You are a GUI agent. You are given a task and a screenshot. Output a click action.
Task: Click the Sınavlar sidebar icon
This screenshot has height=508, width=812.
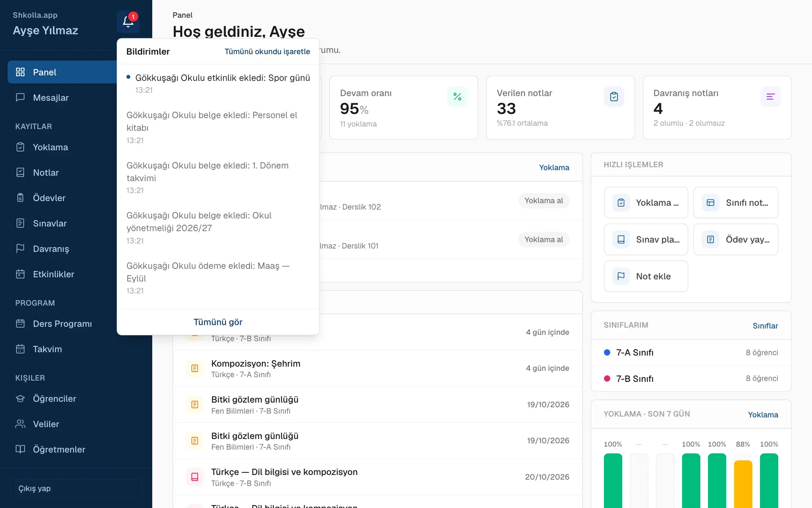[20, 223]
